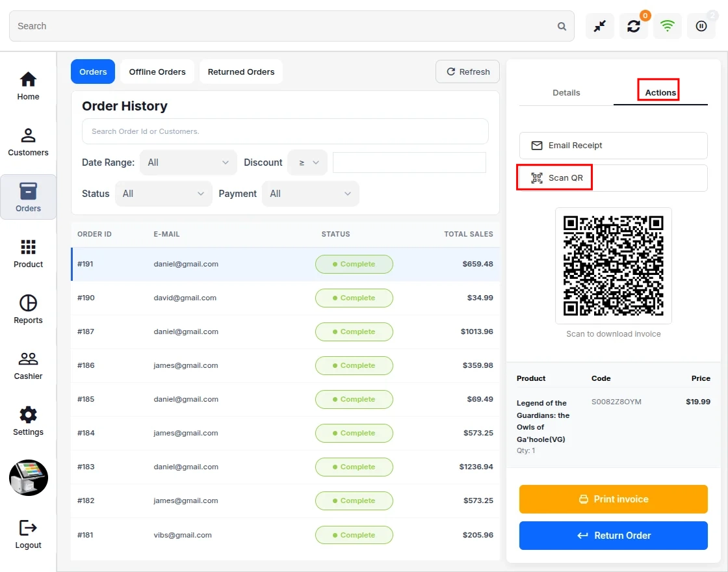Click the Refresh button label

click(474, 72)
